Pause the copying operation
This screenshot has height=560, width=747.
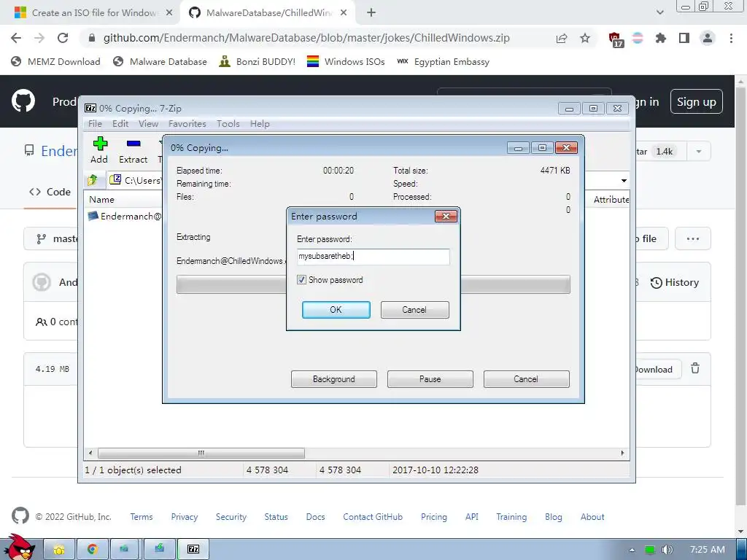click(430, 379)
